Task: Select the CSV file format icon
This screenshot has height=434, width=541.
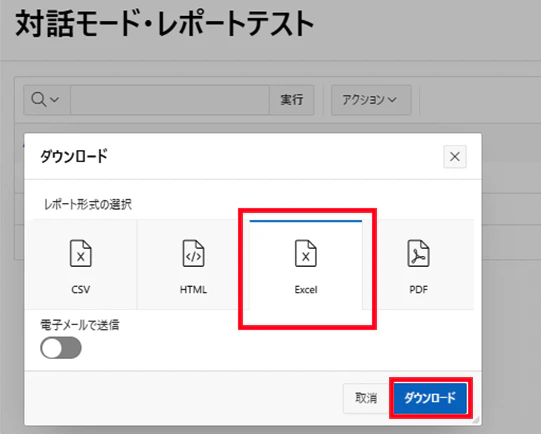Action: pyautogui.click(x=81, y=253)
